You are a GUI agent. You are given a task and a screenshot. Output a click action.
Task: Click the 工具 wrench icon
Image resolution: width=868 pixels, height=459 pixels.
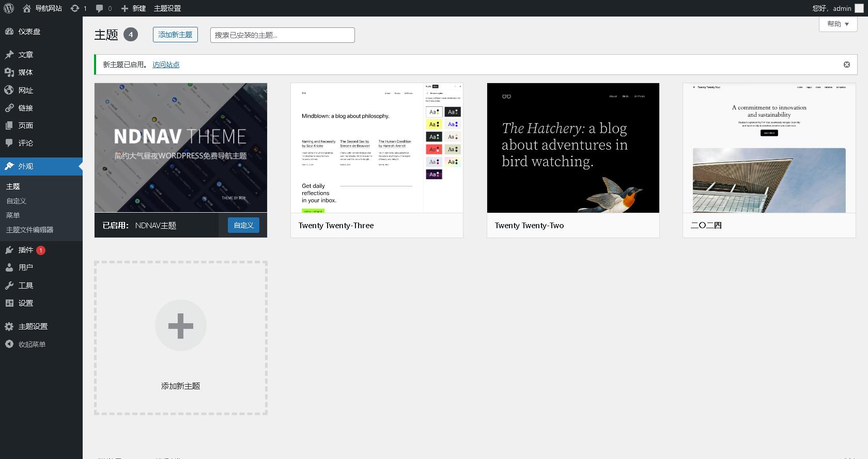9,286
